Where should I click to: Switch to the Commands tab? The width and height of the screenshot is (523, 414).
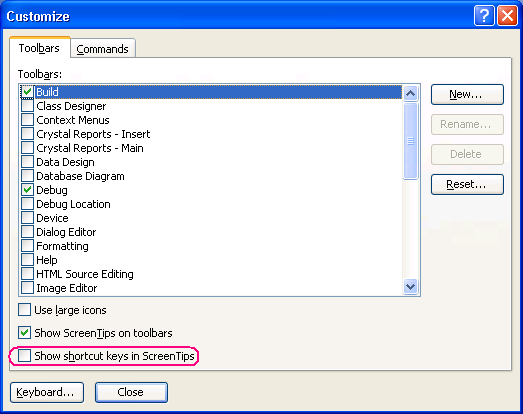coord(102,49)
